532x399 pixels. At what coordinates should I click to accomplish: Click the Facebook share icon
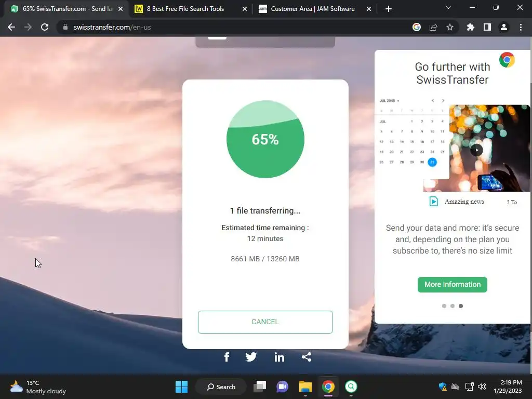[227, 357]
